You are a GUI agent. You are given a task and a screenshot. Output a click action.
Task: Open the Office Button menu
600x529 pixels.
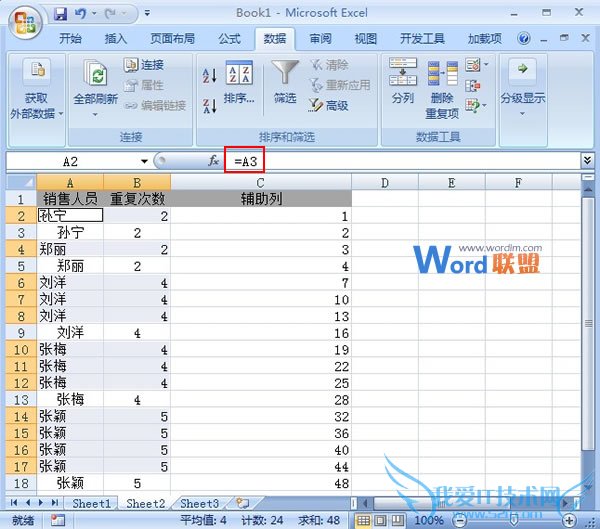point(24,22)
